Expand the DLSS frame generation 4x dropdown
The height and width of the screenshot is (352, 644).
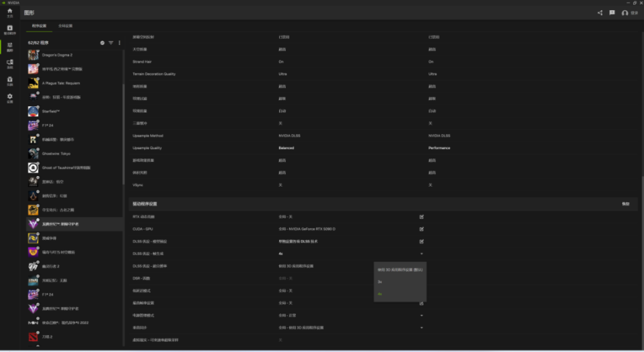pyautogui.click(x=421, y=254)
